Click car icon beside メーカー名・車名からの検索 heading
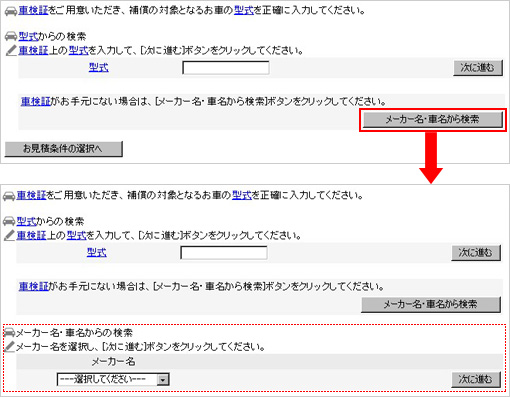510x397 pixels. 9,332
